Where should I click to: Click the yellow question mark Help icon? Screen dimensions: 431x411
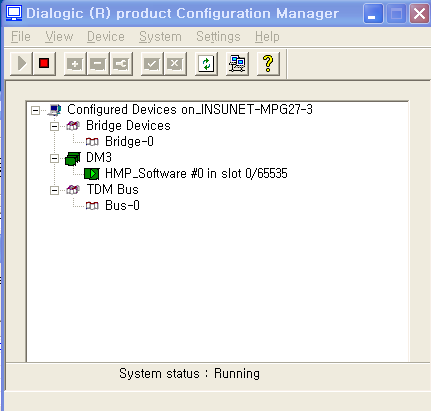click(x=268, y=63)
